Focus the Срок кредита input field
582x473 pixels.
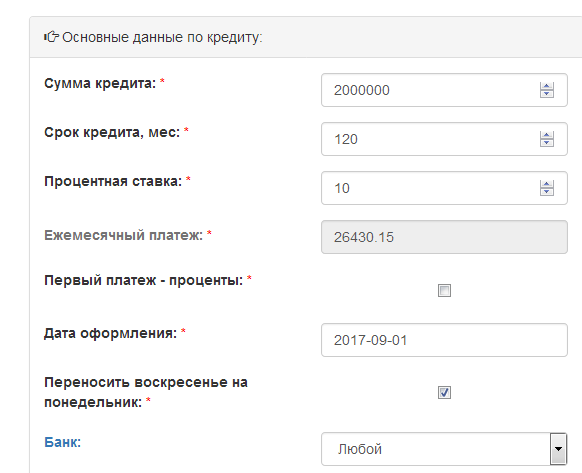[444, 139]
